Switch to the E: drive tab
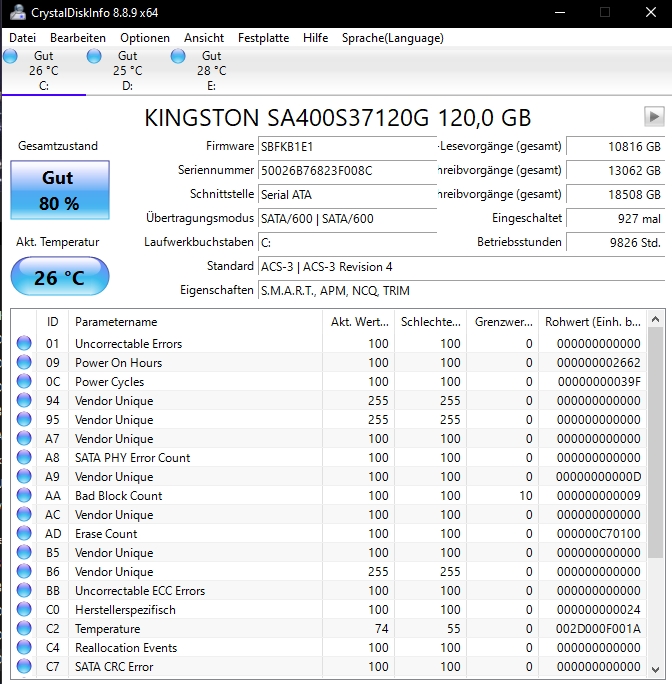Screen dimensions: 672x684 coord(211,71)
